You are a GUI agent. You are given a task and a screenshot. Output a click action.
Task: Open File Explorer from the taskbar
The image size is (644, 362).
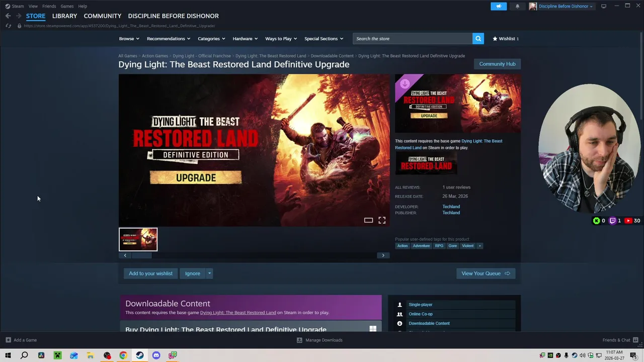[x=90, y=355]
